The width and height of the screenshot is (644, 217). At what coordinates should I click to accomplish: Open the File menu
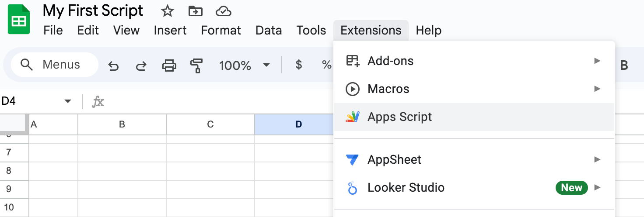[x=53, y=30]
